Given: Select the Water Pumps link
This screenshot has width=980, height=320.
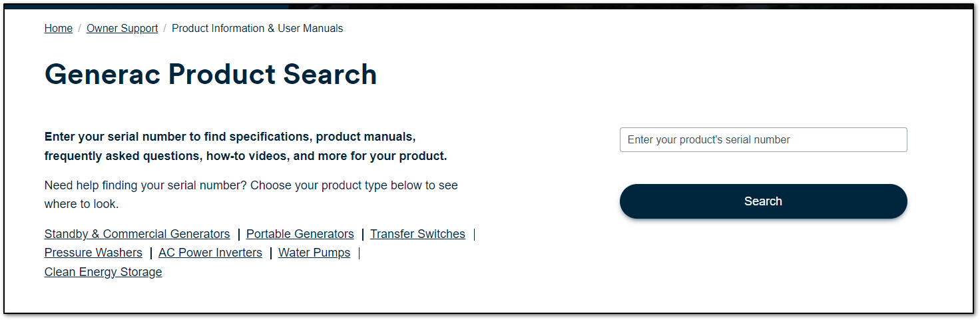Looking at the screenshot, I should (x=314, y=253).
